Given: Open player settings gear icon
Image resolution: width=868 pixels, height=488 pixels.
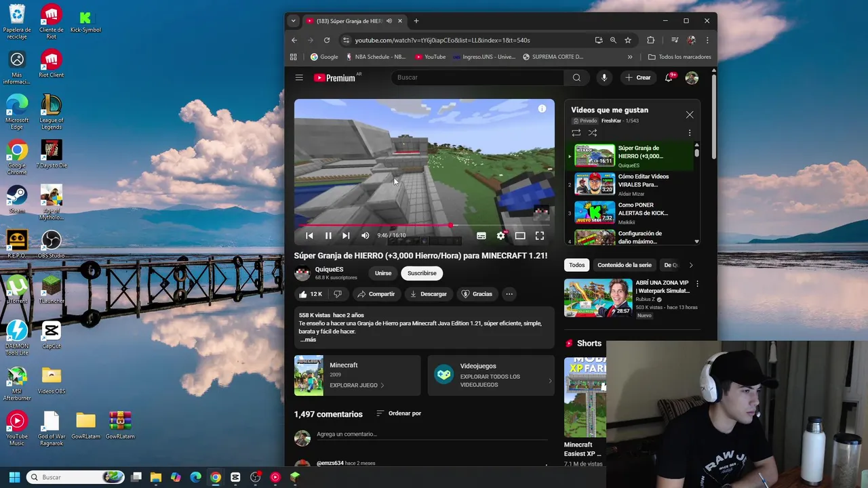Looking at the screenshot, I should coord(500,236).
